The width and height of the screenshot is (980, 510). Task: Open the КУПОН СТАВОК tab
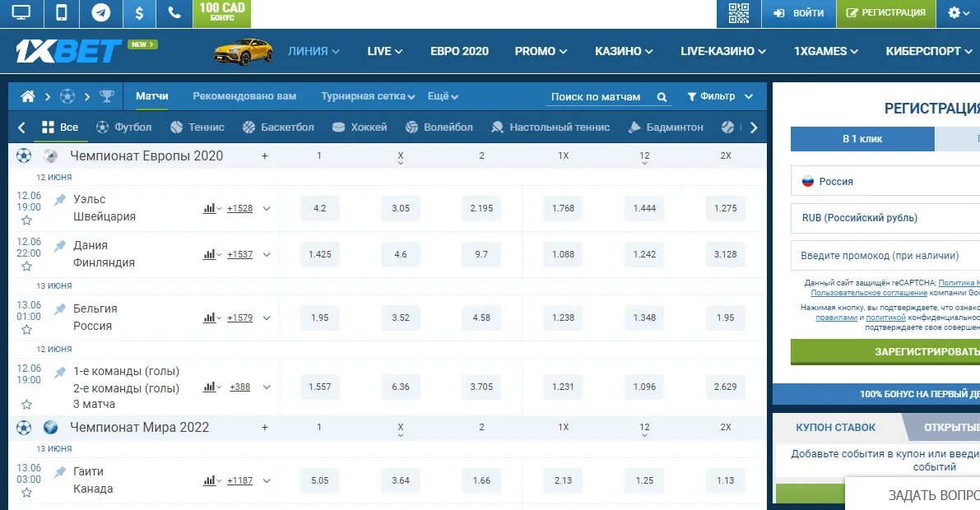pyautogui.click(x=836, y=428)
